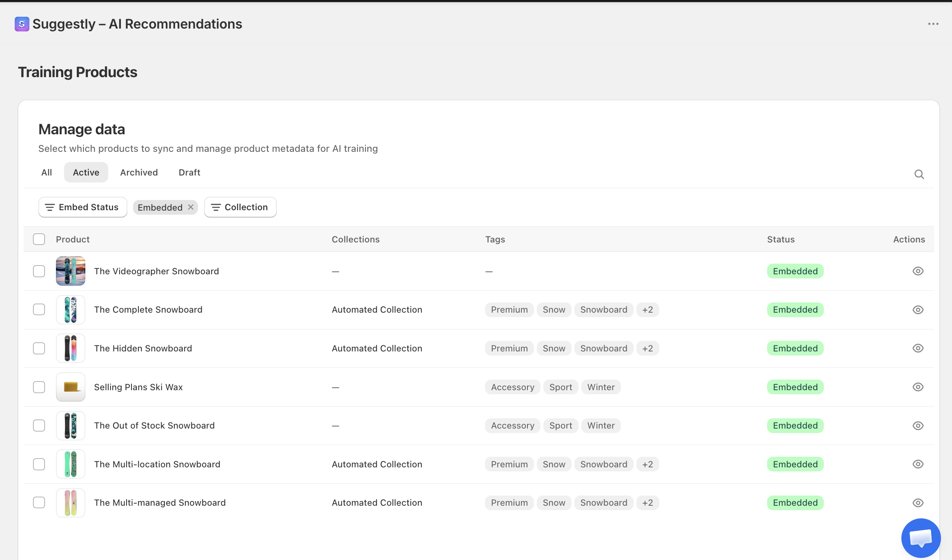
Task: Open the Collection filter dropdown
Action: coord(240,207)
